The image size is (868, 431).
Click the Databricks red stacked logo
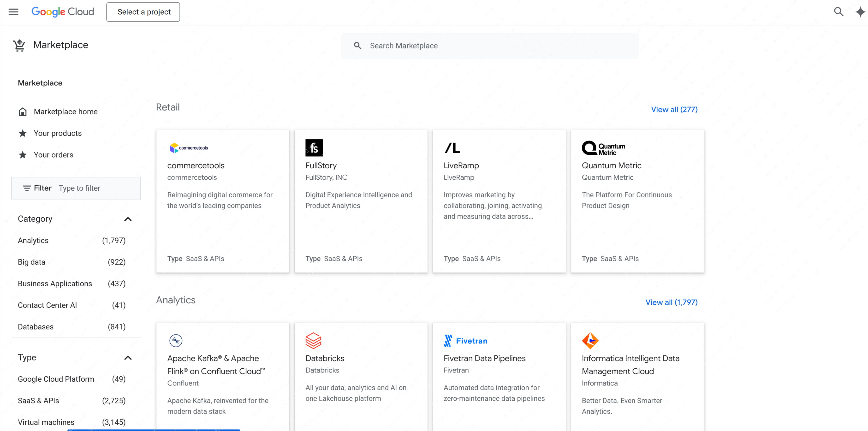313,340
